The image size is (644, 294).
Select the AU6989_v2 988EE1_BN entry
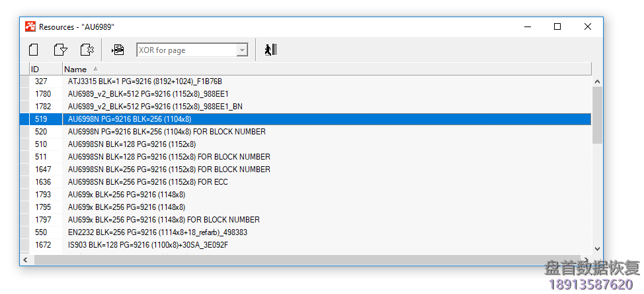point(155,107)
